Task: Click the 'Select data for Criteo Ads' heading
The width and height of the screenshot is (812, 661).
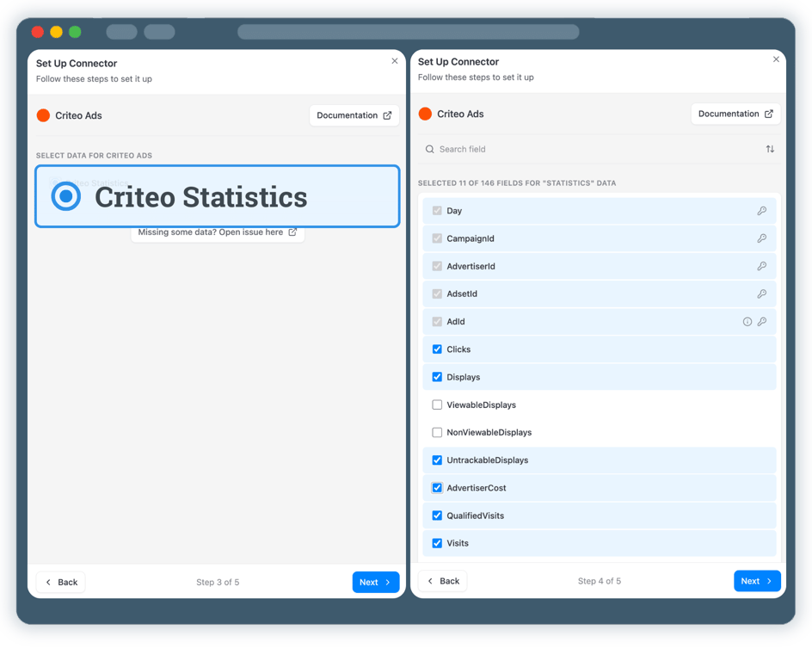Action: [94, 156]
